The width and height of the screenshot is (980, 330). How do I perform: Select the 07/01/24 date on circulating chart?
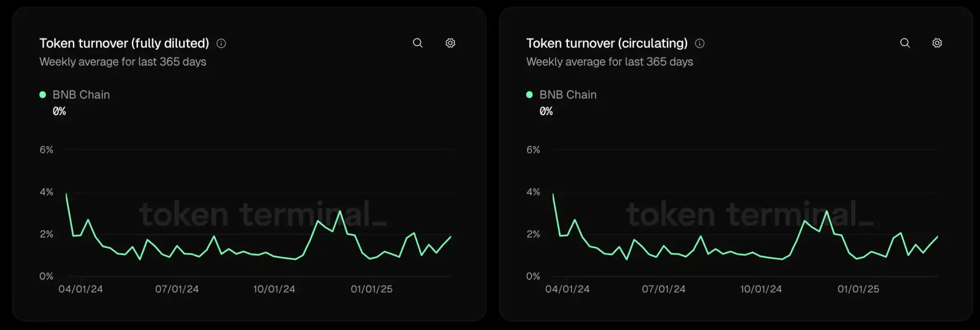[x=664, y=289]
